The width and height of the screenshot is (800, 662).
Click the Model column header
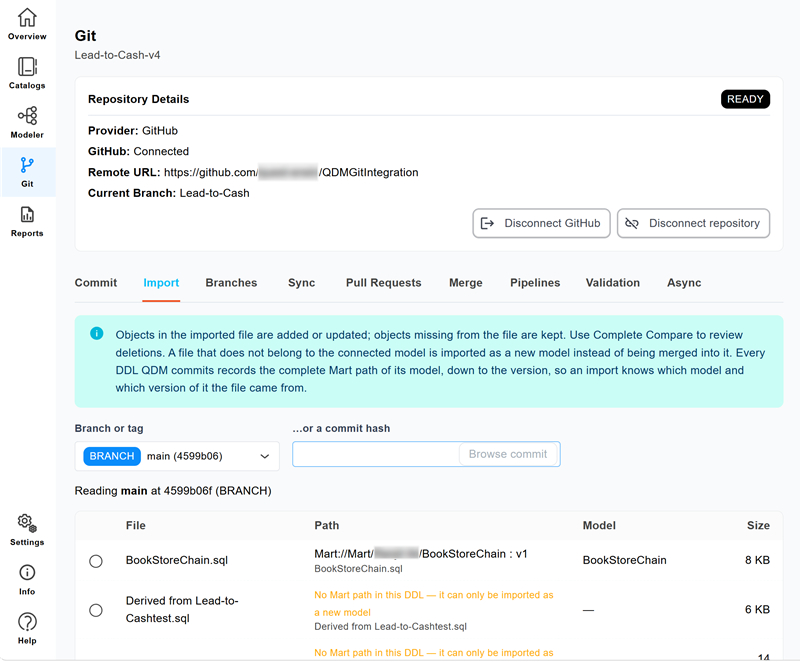pyautogui.click(x=599, y=525)
